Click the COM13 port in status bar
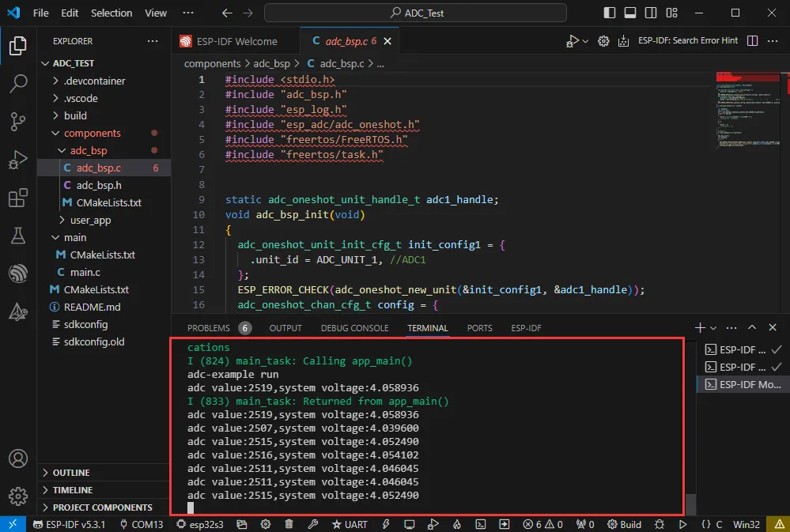This screenshot has width=790, height=532. 142,524
